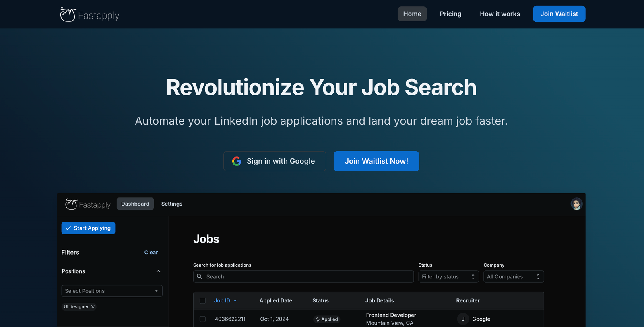Viewport: 644px width, 327px height.
Task: Open the Pricing page
Action: [x=450, y=14]
